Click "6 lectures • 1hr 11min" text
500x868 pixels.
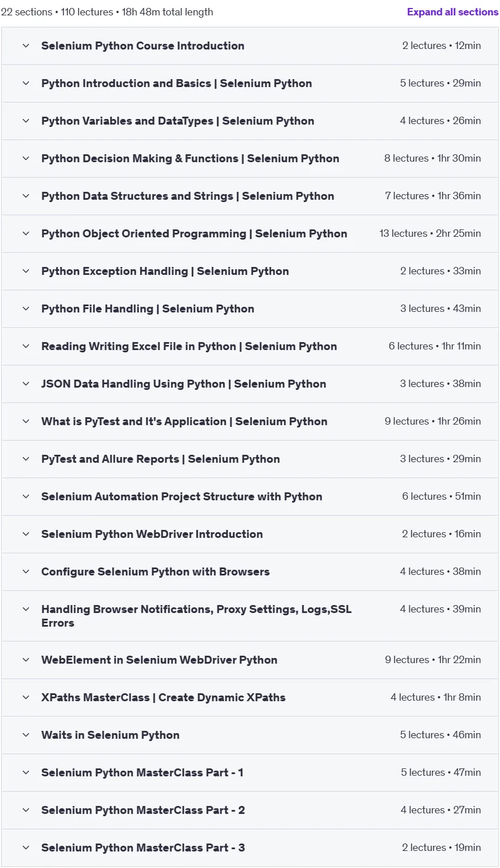[435, 346]
